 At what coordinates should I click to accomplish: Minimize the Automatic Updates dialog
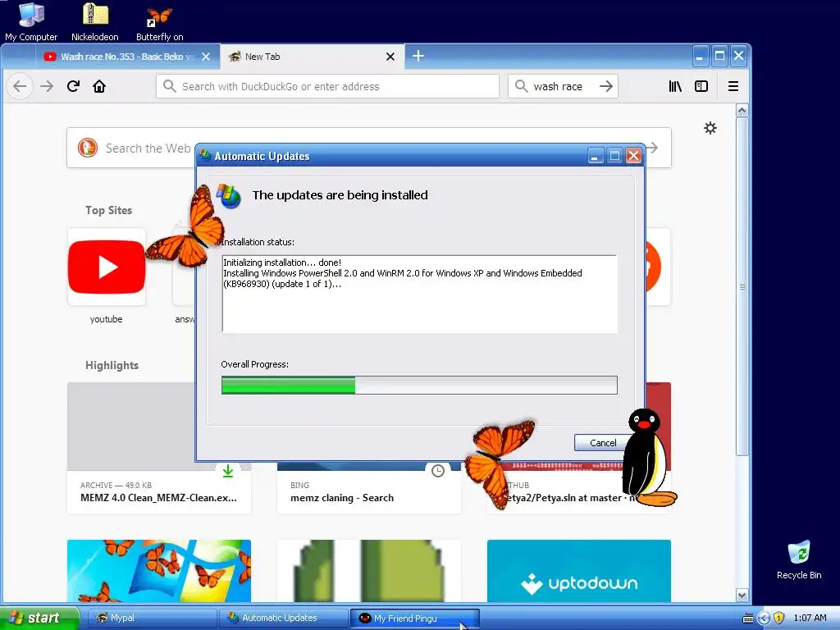tap(596, 156)
